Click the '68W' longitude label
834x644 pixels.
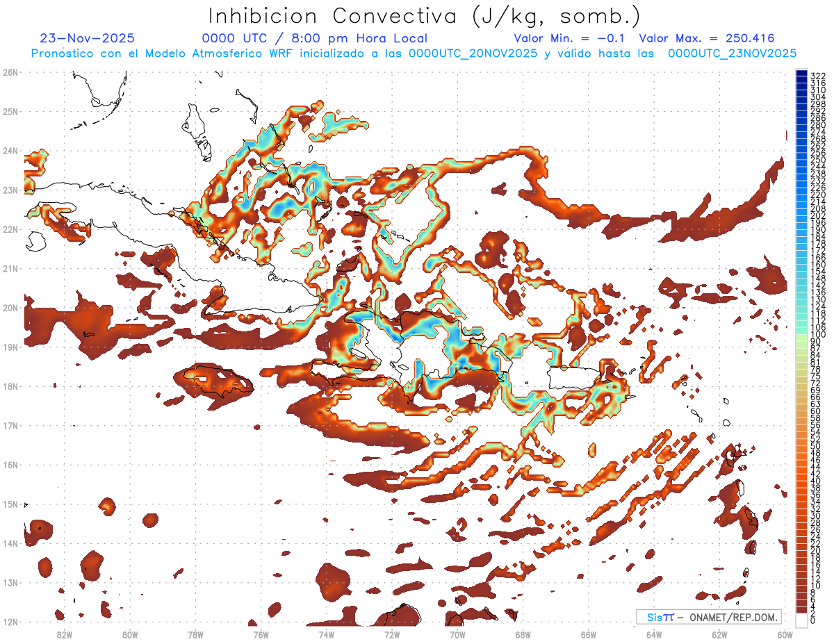pyautogui.click(x=523, y=634)
